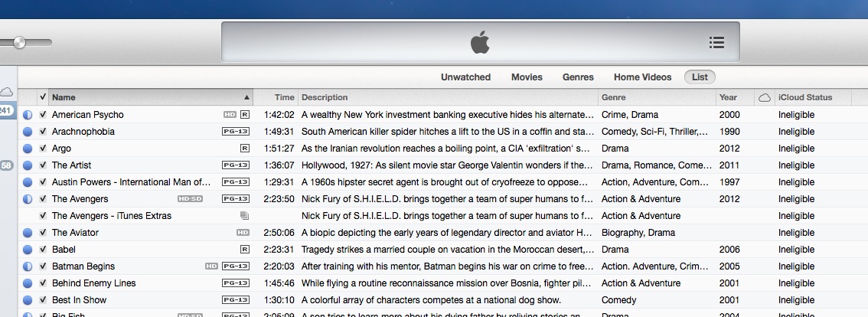Click the 1:36:07 time for The Artist

[x=279, y=165]
